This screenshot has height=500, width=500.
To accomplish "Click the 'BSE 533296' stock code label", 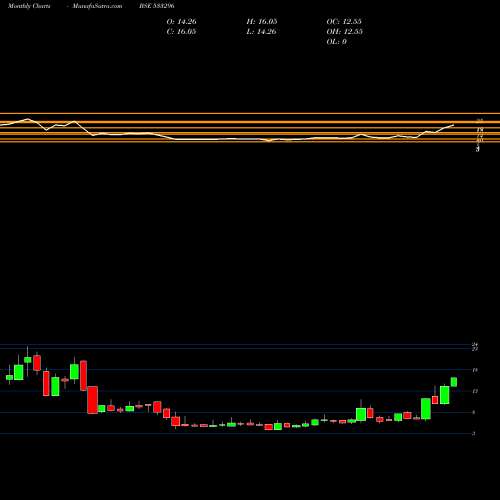I will tap(157, 6).
